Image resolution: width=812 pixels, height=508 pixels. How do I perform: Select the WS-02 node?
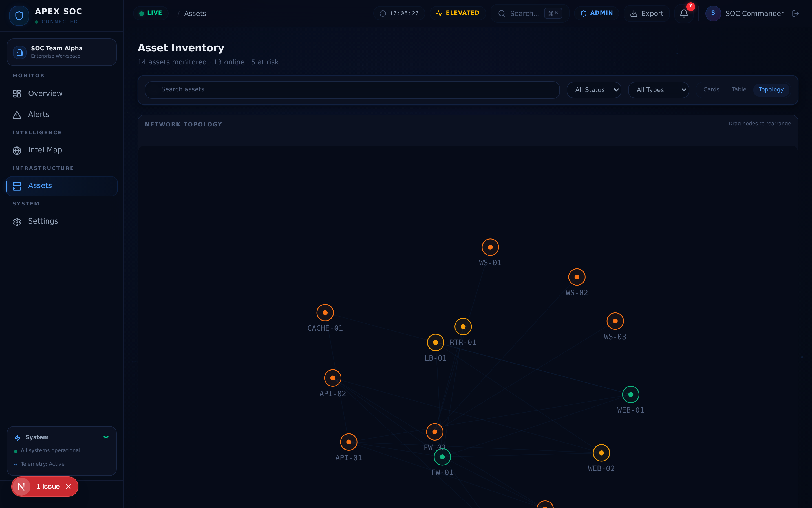coord(577,277)
